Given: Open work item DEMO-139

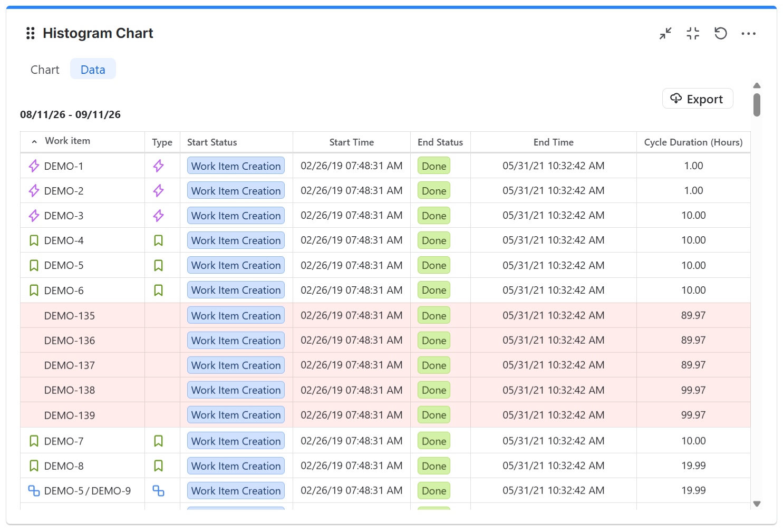Looking at the screenshot, I should point(70,415).
